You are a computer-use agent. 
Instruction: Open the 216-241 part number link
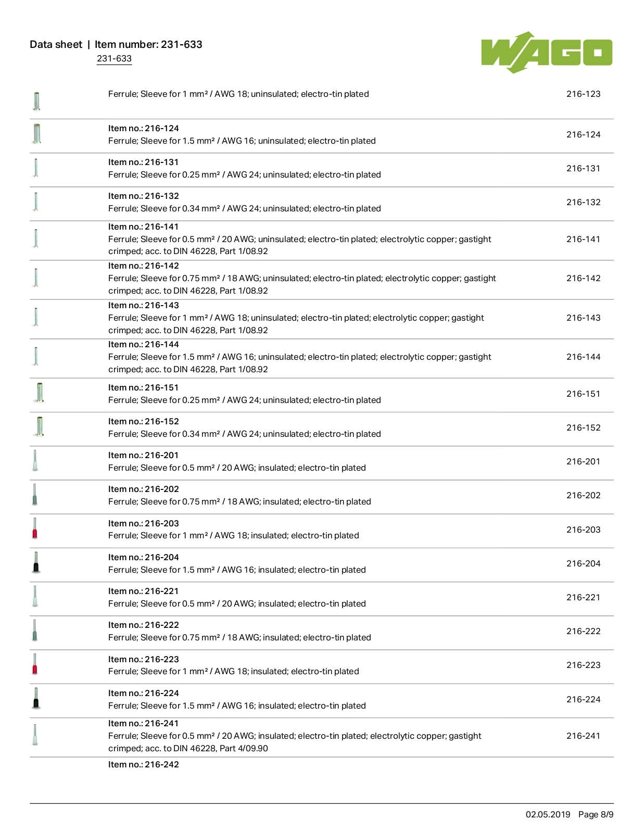point(583,736)
